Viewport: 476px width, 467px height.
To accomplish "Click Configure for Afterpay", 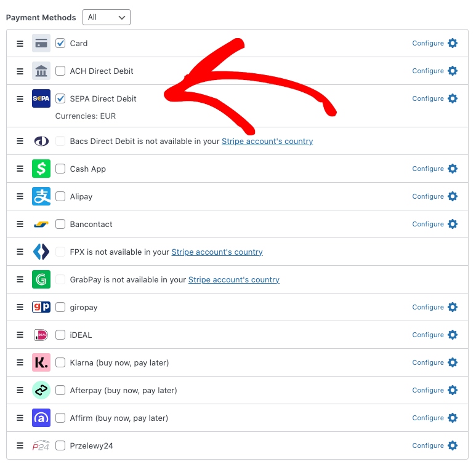I will 428,390.
